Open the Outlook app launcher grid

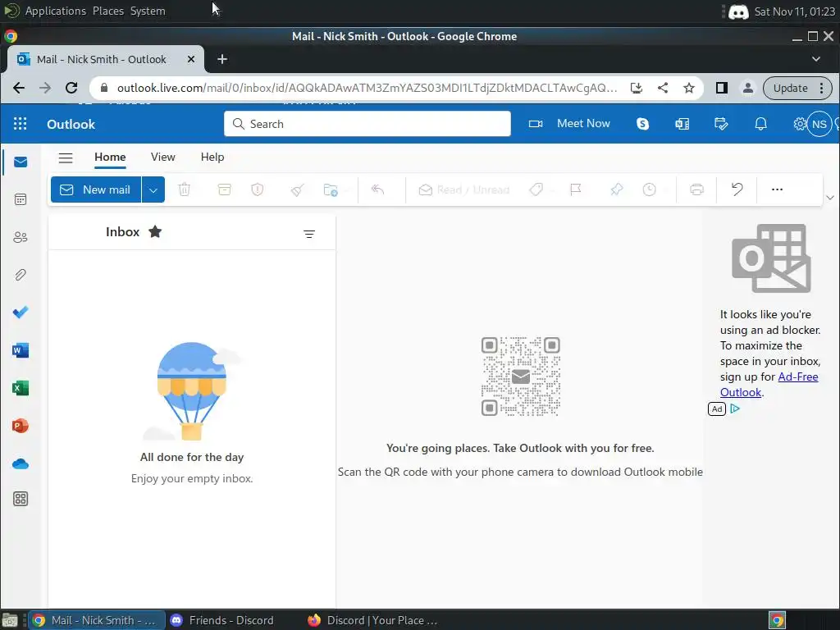click(x=20, y=124)
